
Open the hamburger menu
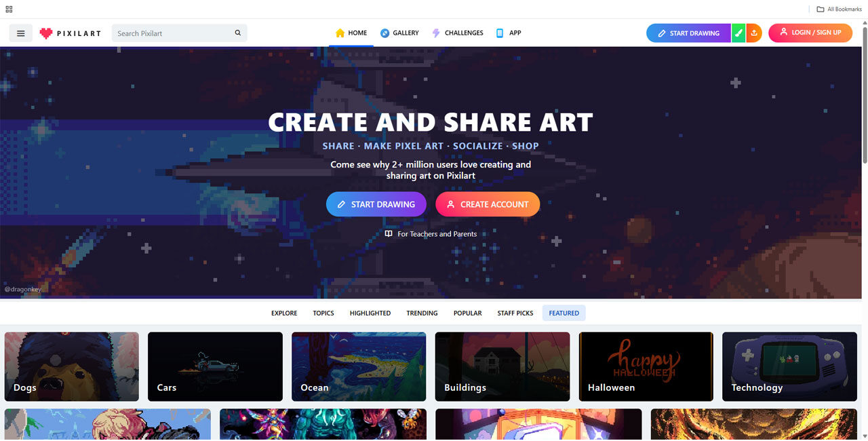(21, 33)
